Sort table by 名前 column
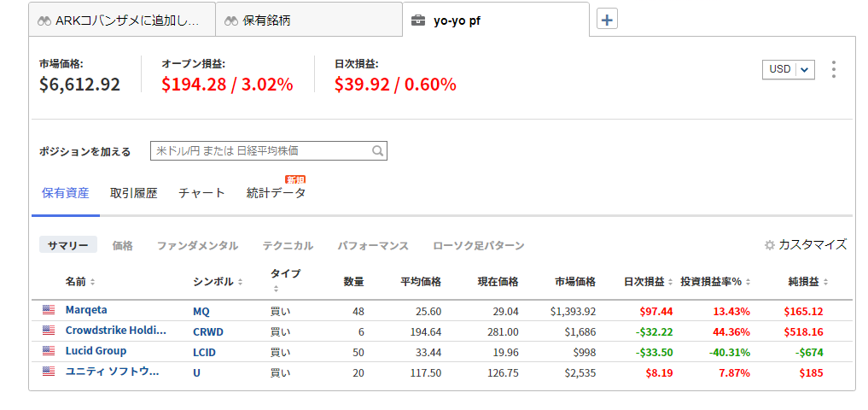Image resolution: width=868 pixels, height=410 pixels. tap(92, 282)
